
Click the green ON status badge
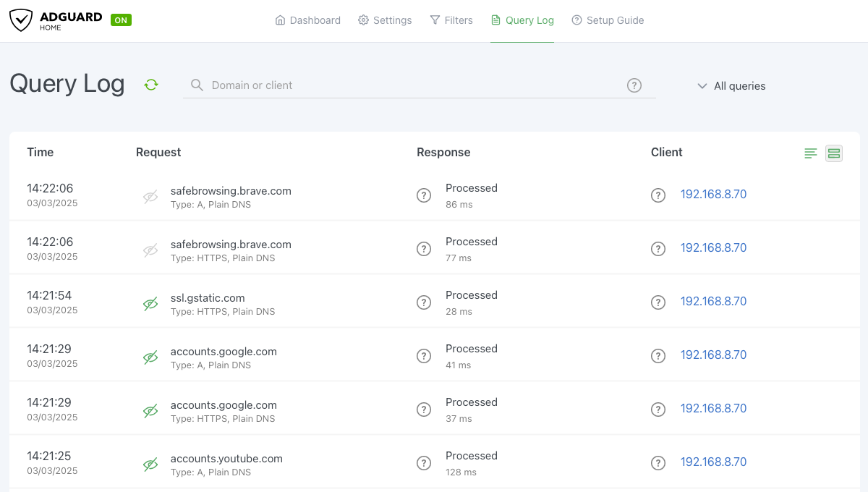121,20
